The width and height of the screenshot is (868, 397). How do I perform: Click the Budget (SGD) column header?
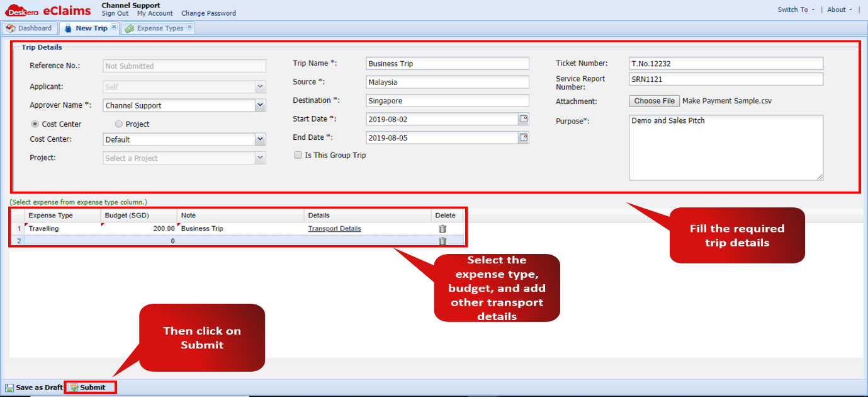(139, 216)
